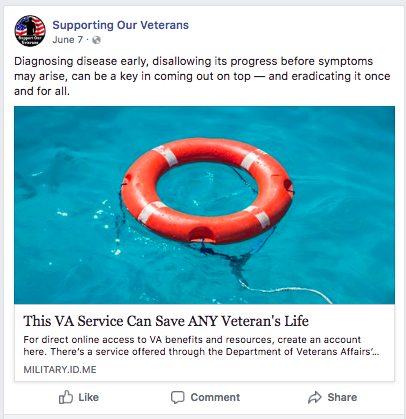Click the post caption about diagnosing disease early
Image resolution: width=406 pixels, height=419 pixels.
click(x=202, y=76)
